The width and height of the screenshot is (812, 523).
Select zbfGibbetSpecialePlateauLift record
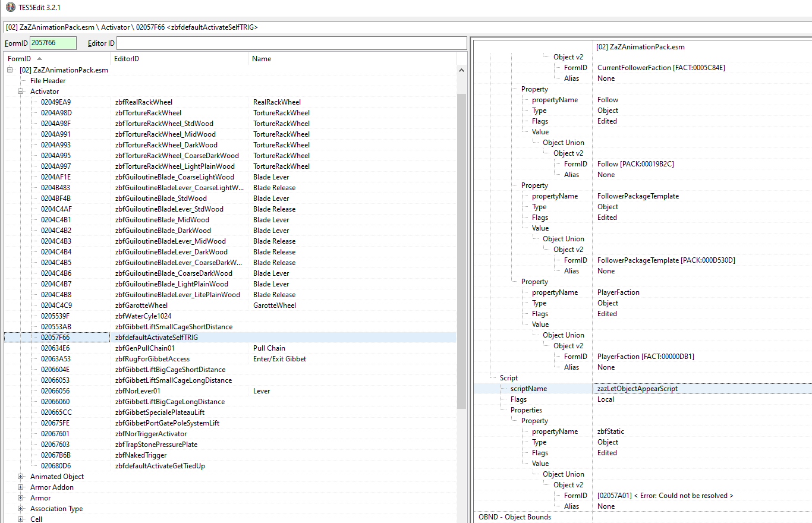tap(230, 412)
